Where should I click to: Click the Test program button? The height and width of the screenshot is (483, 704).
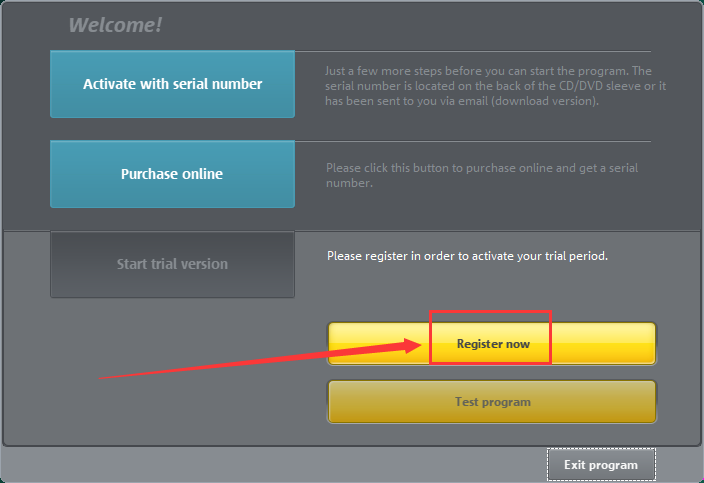tap(492, 402)
